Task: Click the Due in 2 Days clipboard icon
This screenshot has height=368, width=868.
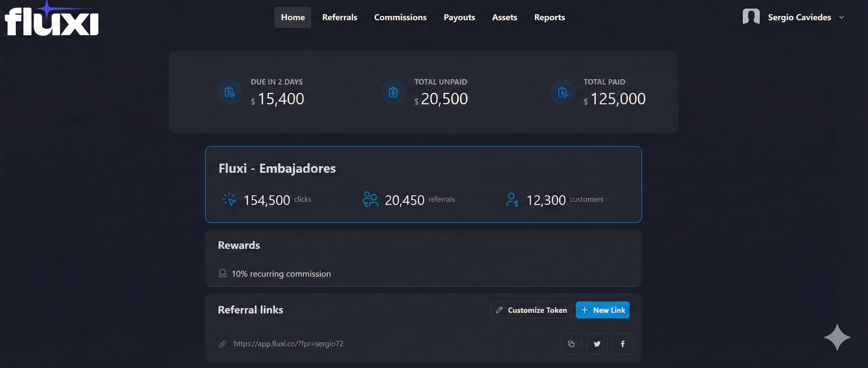Action: (229, 91)
